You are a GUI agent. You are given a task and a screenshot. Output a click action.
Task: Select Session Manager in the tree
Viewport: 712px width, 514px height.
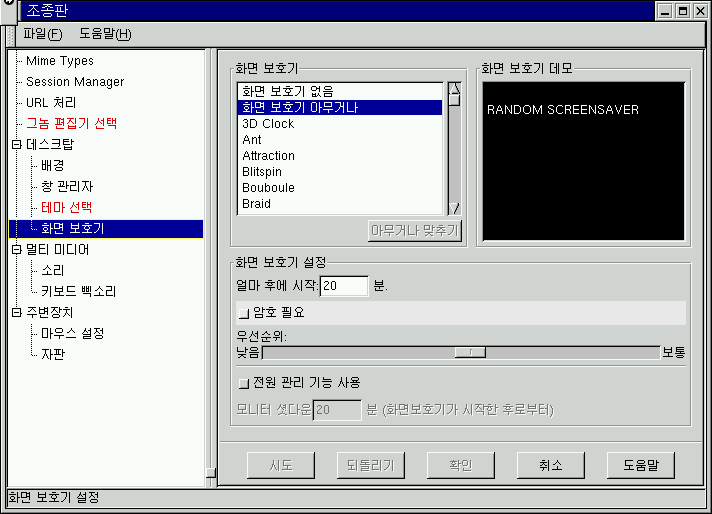click(75, 82)
